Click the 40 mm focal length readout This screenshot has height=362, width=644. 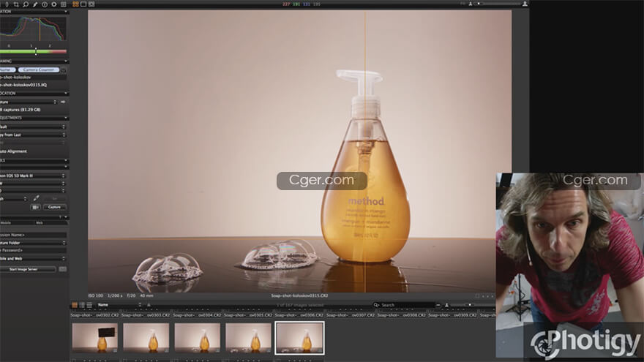[x=146, y=295]
